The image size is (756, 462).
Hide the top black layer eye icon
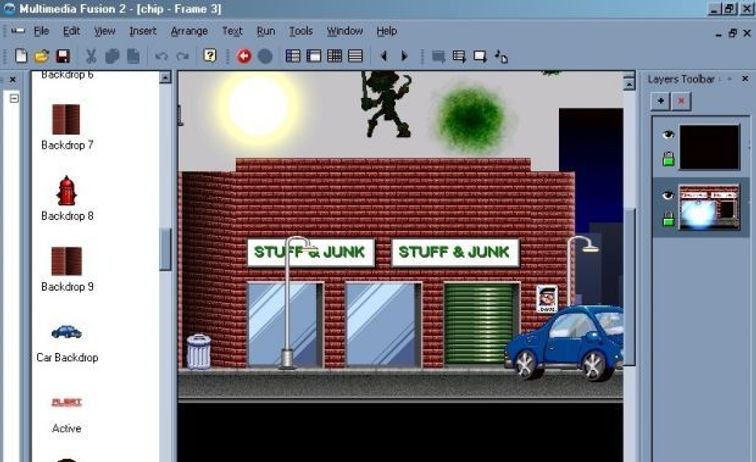coord(667,134)
